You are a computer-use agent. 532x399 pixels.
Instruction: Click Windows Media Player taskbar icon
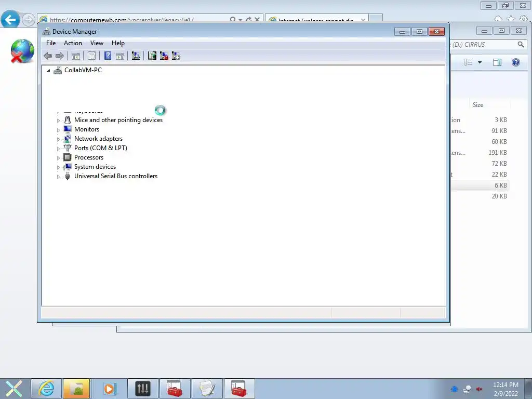(x=109, y=389)
